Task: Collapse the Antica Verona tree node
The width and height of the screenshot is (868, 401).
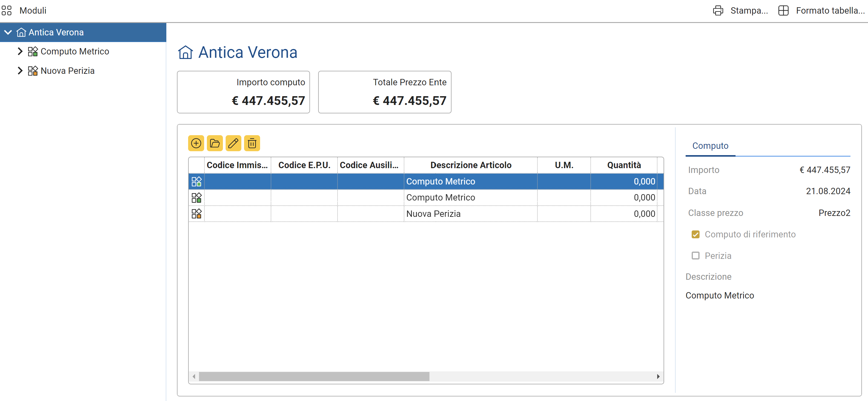Action: [8, 32]
